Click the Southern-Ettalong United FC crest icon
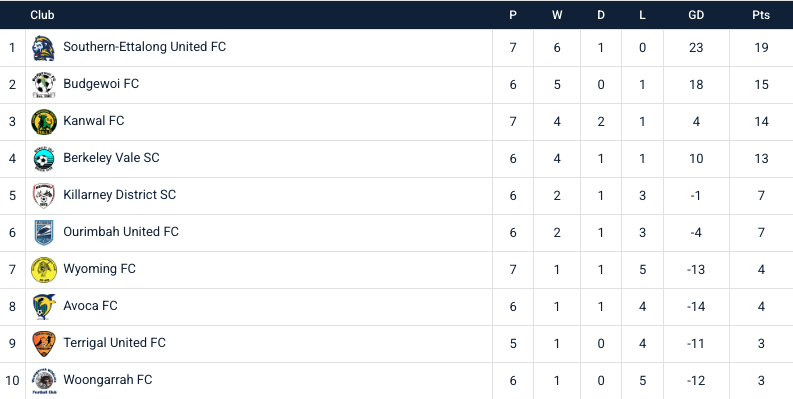Image resolution: width=793 pixels, height=399 pixels. [x=43, y=48]
